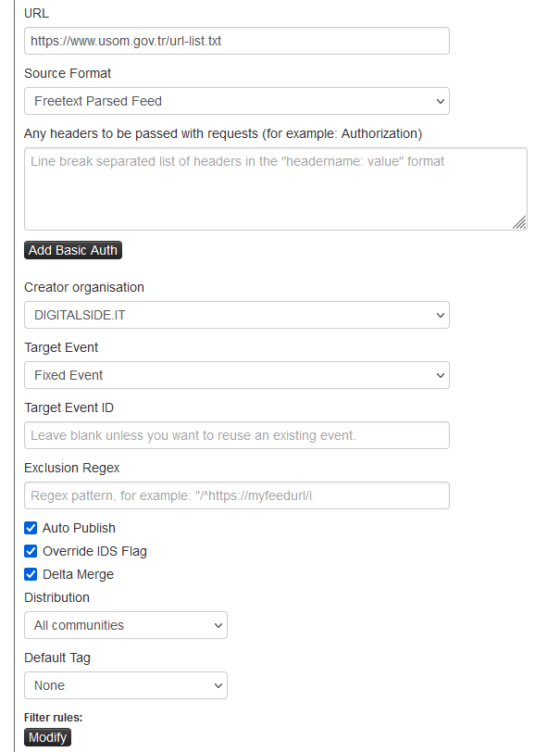Click the URL input field
Screen dimensions: 560x752
pos(236,41)
